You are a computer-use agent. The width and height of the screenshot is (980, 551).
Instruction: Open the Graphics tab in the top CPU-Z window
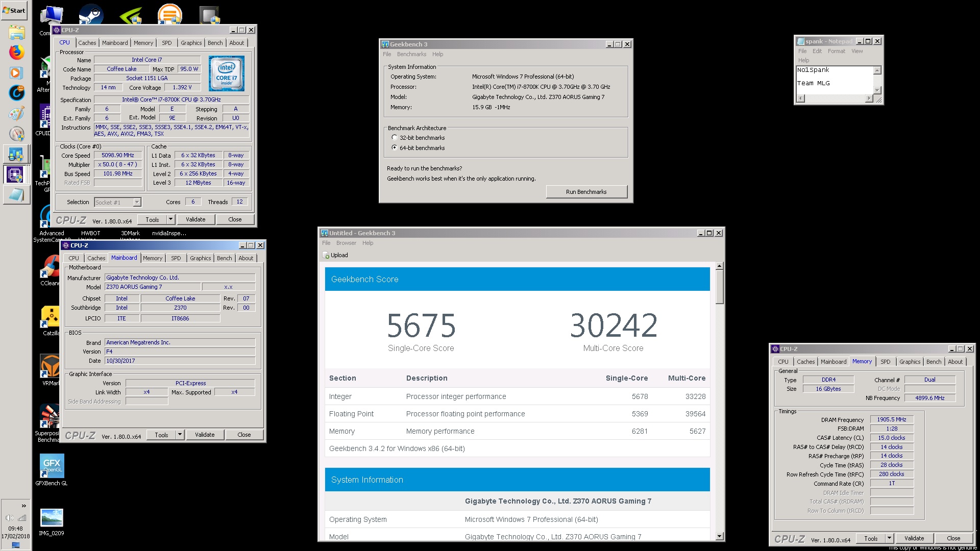point(191,43)
